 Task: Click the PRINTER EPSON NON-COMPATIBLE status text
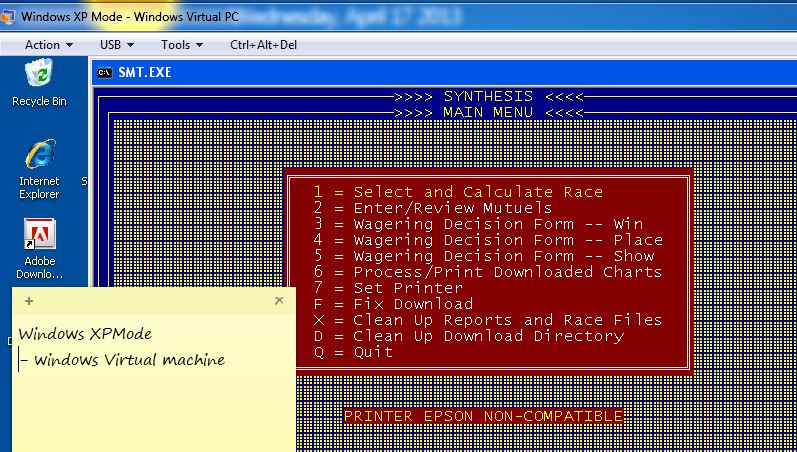click(x=483, y=416)
